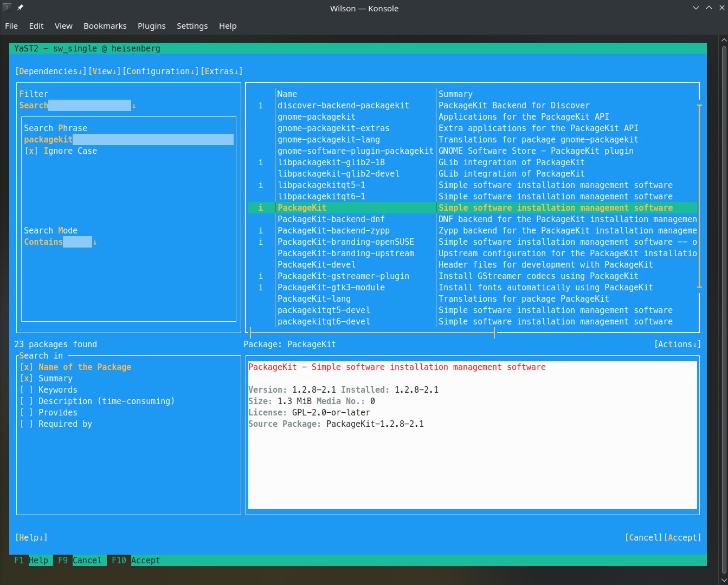This screenshot has height=585, width=728.
Task: Click the Summary column header
Action: 455,94
